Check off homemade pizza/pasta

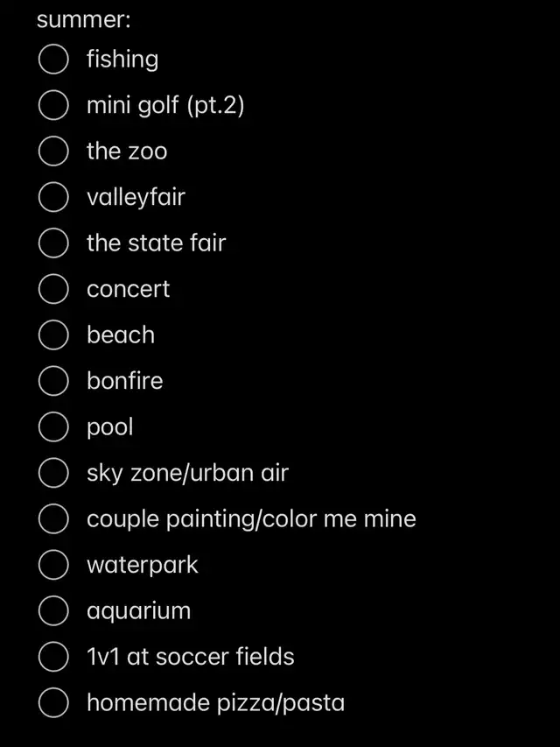[53, 702]
